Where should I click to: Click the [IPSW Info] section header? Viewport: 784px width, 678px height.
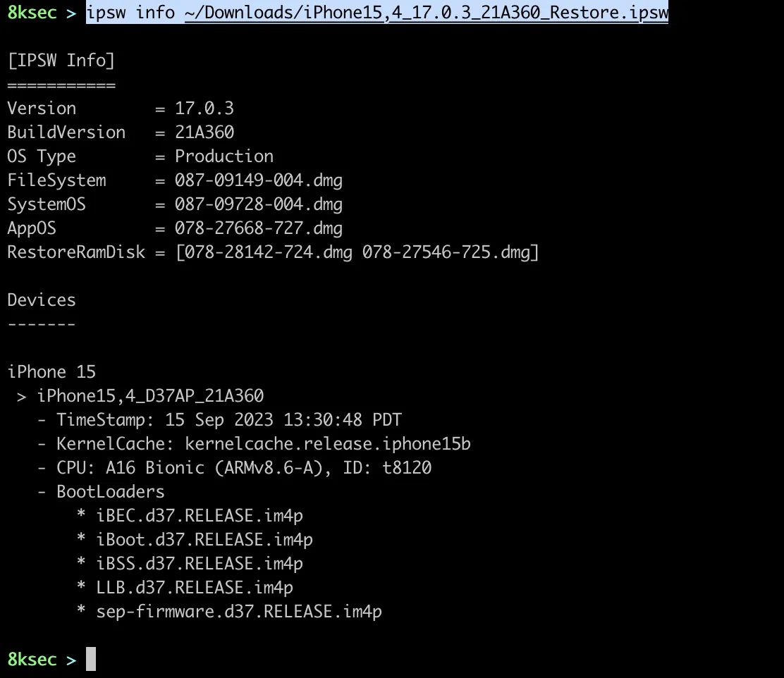61,61
